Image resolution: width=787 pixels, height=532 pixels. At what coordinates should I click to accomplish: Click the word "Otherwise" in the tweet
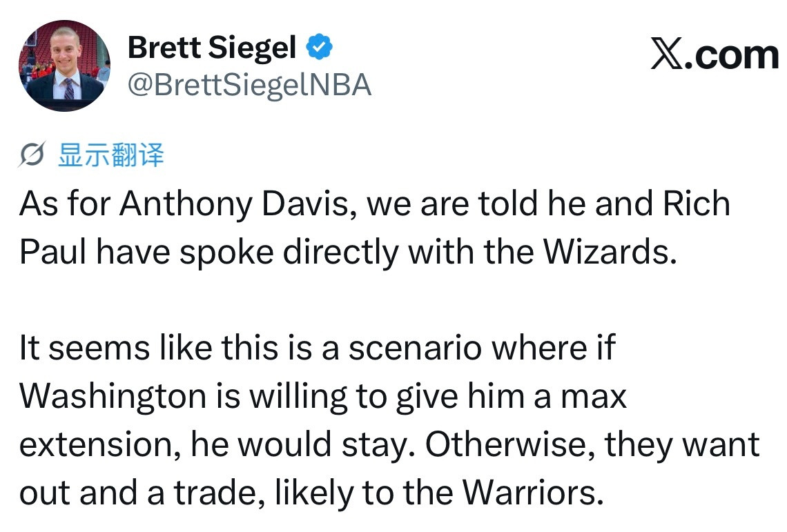(x=510, y=444)
